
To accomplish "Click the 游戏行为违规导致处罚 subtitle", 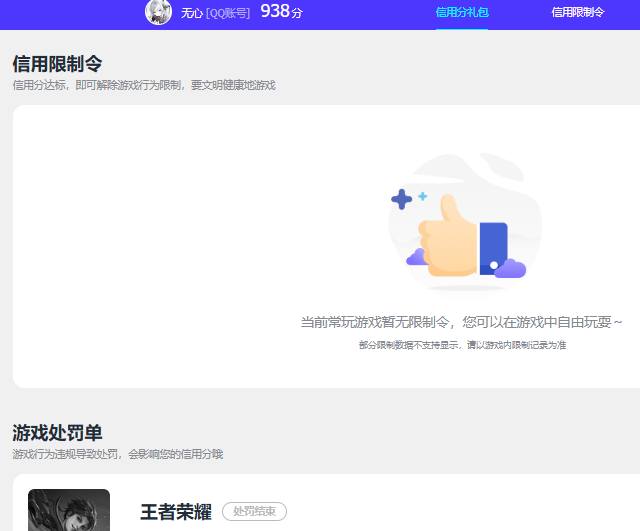I will [118, 454].
